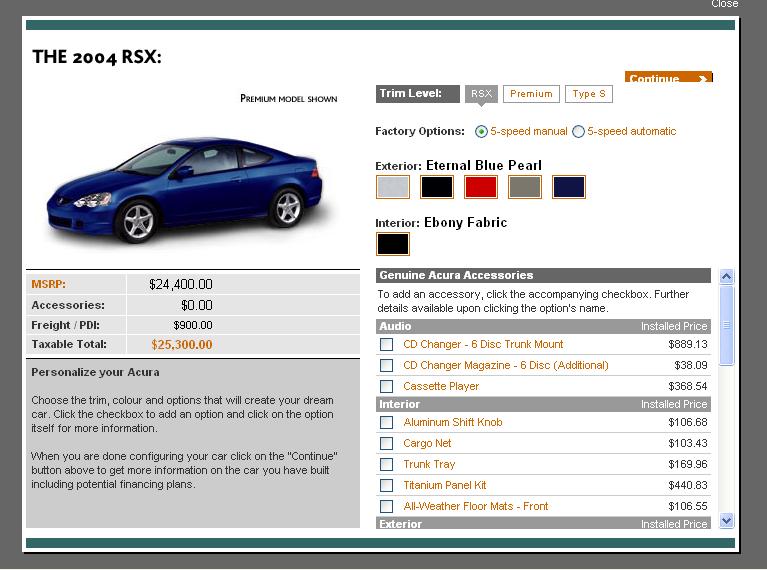Select the silver exterior color swatch
This screenshot has height=570, width=767.
coord(393,187)
